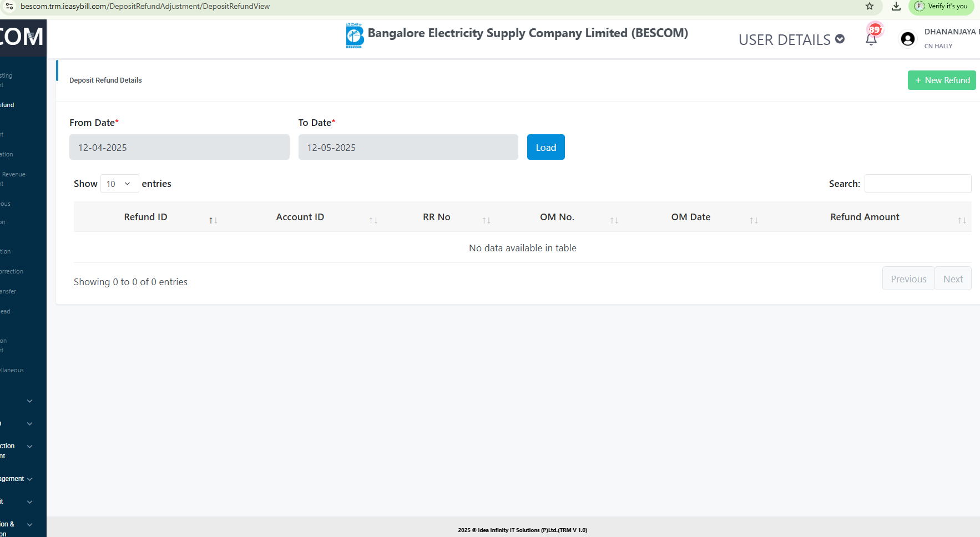The height and width of the screenshot is (537, 980).
Task: Click the OM Date column header
Action: tap(690, 217)
